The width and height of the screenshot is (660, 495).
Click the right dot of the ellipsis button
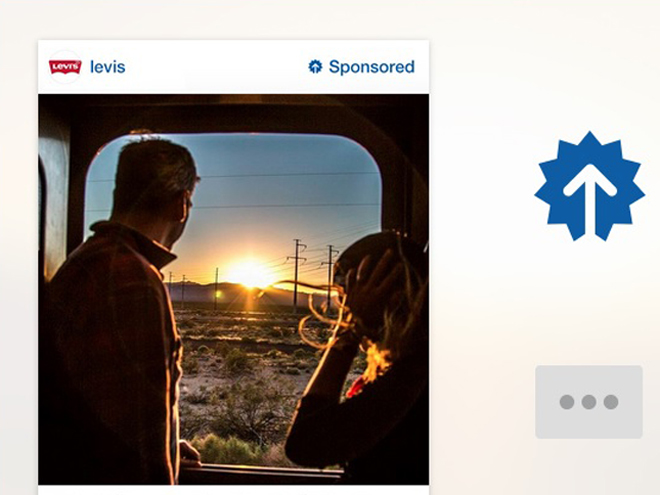pos(611,402)
